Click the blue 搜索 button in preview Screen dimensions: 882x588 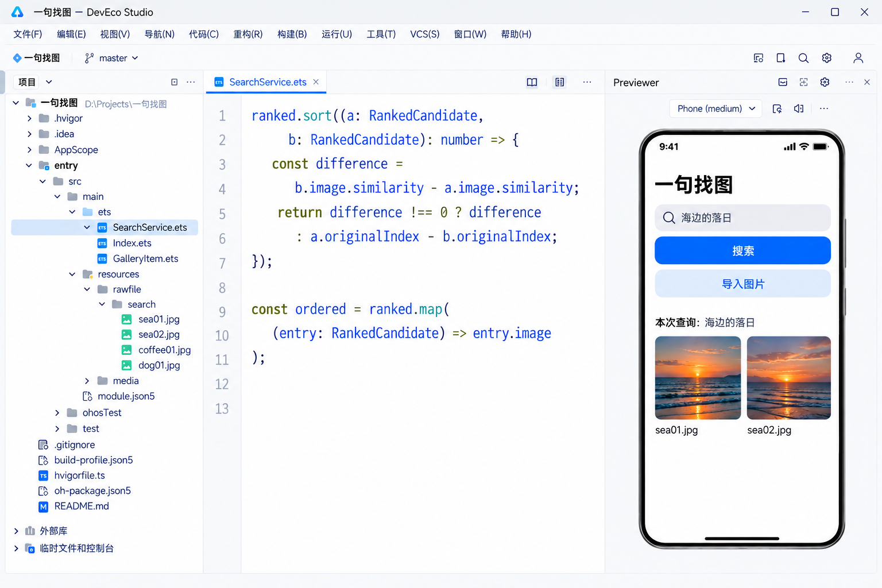tap(742, 251)
